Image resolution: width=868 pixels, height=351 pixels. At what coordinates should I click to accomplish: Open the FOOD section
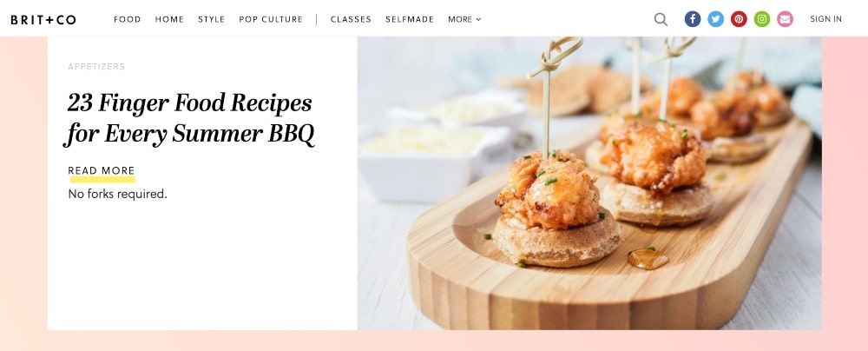[x=128, y=19]
